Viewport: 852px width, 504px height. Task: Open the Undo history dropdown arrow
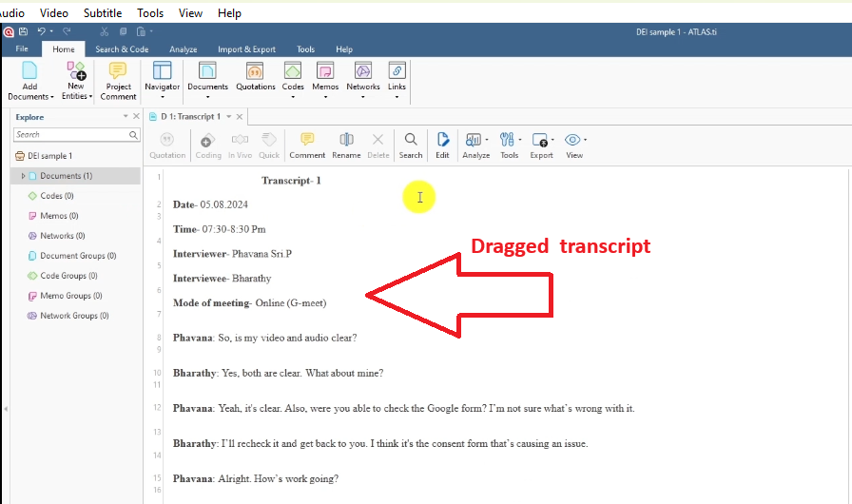[x=51, y=31]
